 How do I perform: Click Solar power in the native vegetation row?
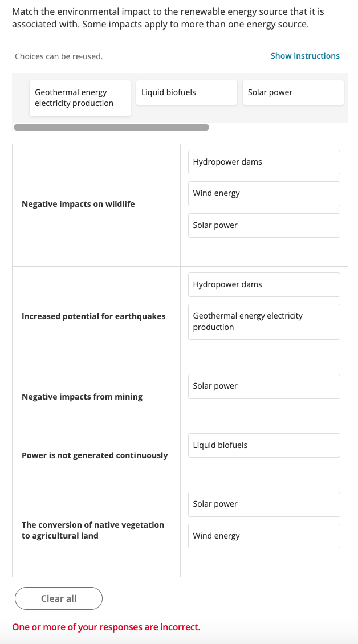pos(263,504)
